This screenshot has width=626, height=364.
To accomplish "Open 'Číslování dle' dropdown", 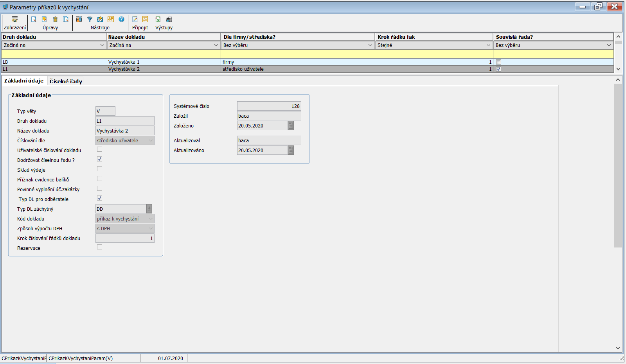I will click(x=151, y=141).
